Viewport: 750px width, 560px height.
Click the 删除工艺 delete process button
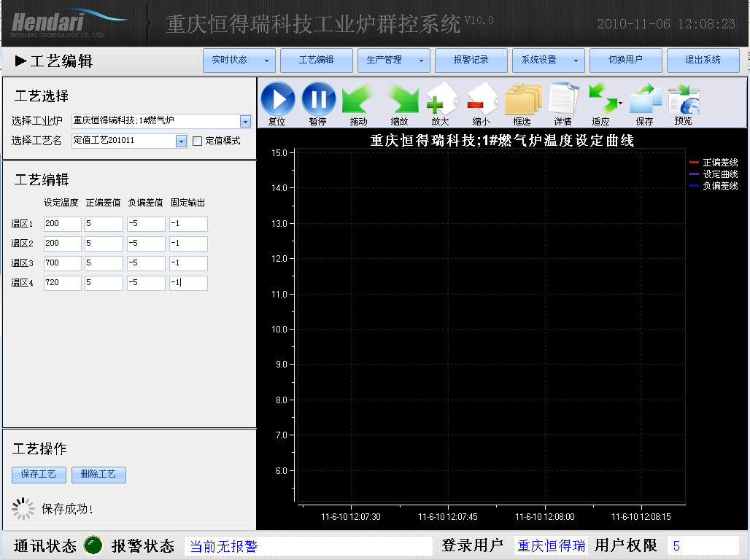point(98,474)
